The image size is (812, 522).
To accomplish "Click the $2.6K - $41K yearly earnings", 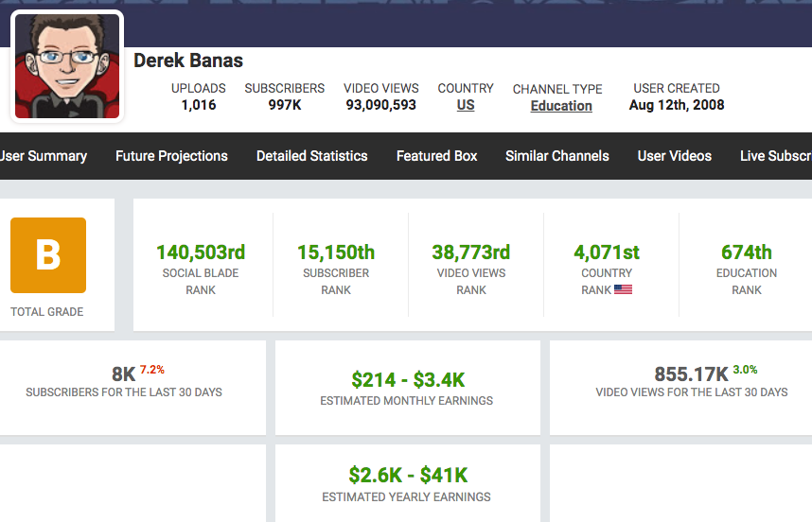I will point(408,476).
